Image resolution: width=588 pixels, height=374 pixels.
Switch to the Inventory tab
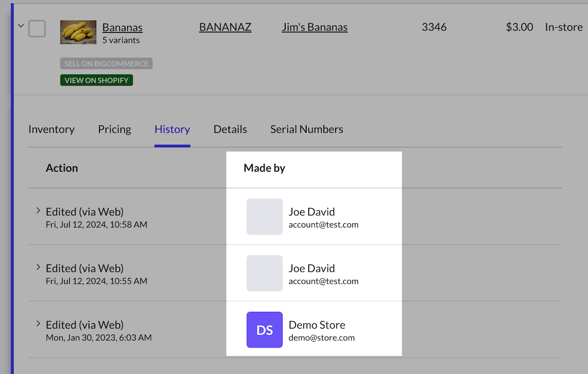[51, 129]
